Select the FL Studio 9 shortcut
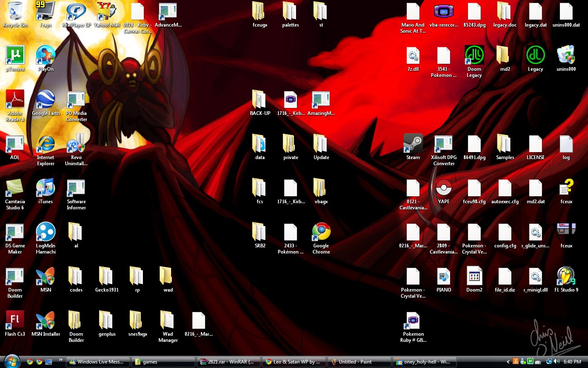Viewport: 588px width, 368px height. (x=566, y=280)
